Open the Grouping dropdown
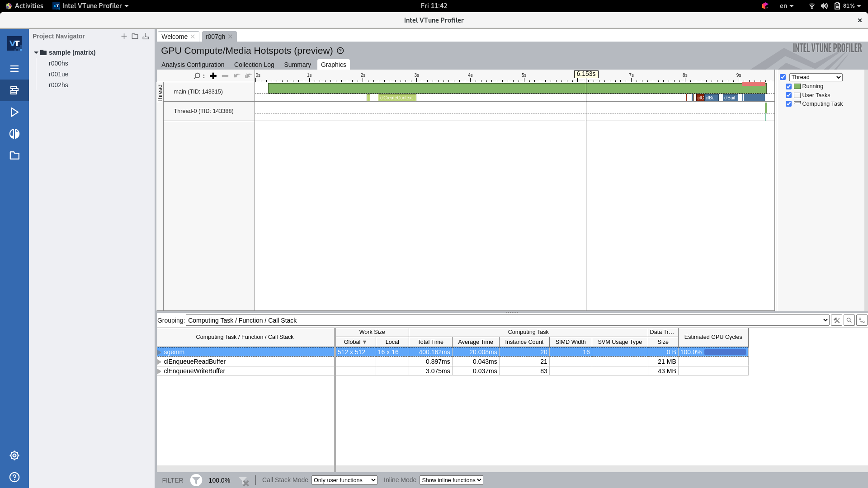868x488 pixels. pos(507,320)
